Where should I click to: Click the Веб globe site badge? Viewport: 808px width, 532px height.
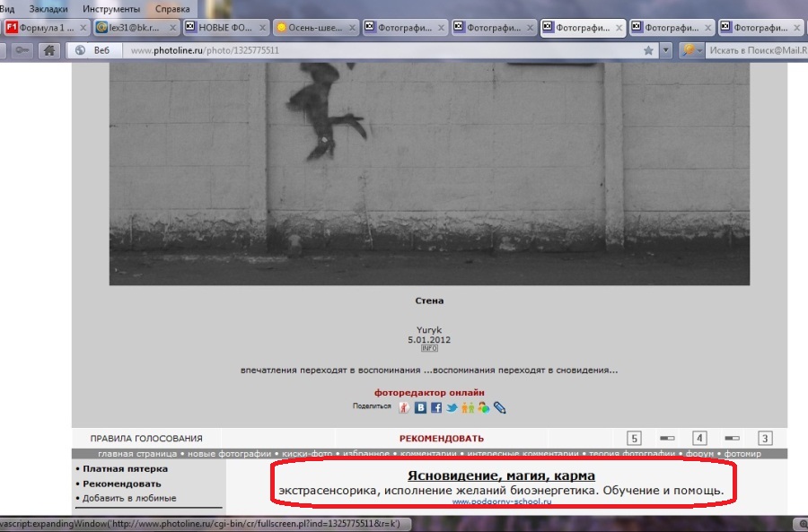(94, 50)
